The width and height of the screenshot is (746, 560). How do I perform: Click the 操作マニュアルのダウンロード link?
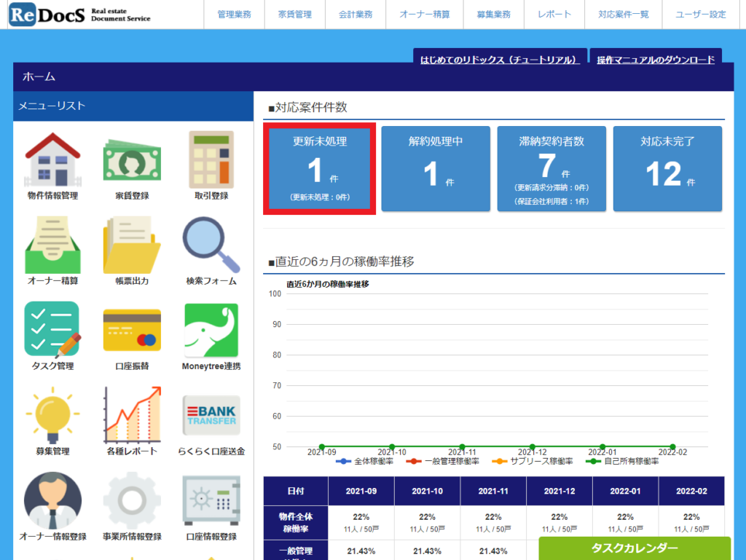656,60
